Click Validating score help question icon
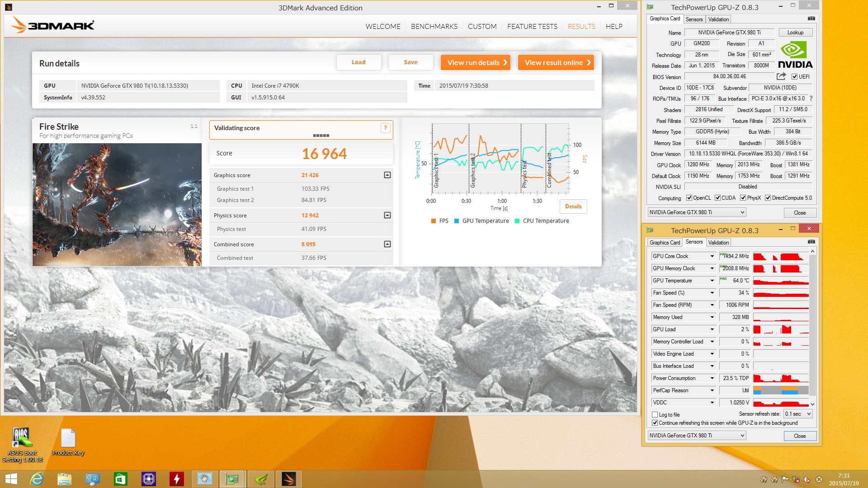868x488 pixels. pos(385,128)
